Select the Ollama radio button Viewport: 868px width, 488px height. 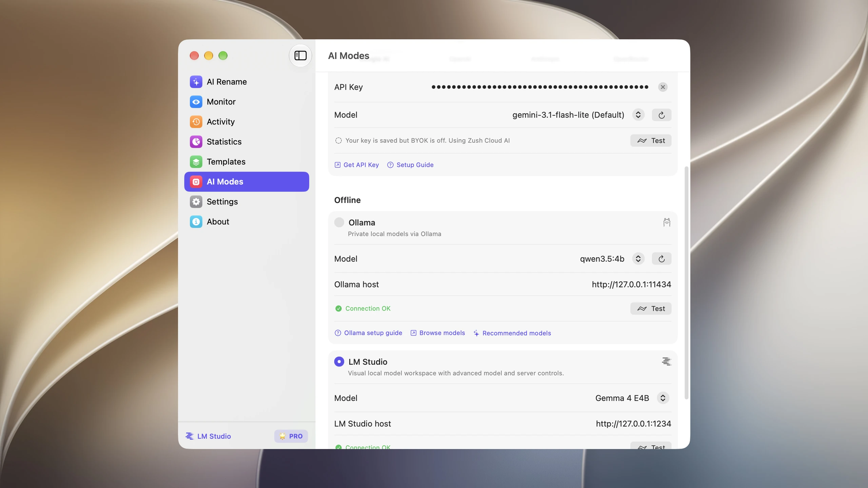[339, 222]
